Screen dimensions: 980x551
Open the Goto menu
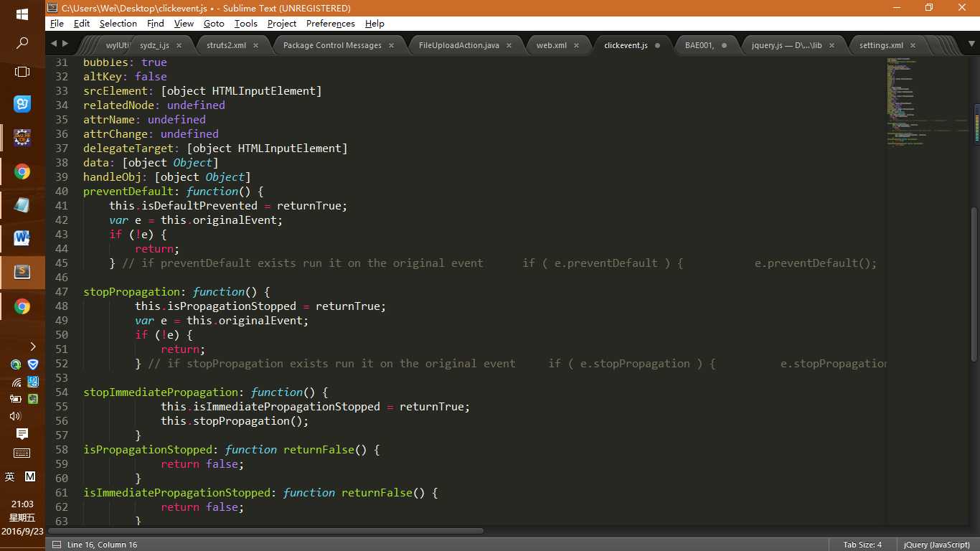coord(214,23)
